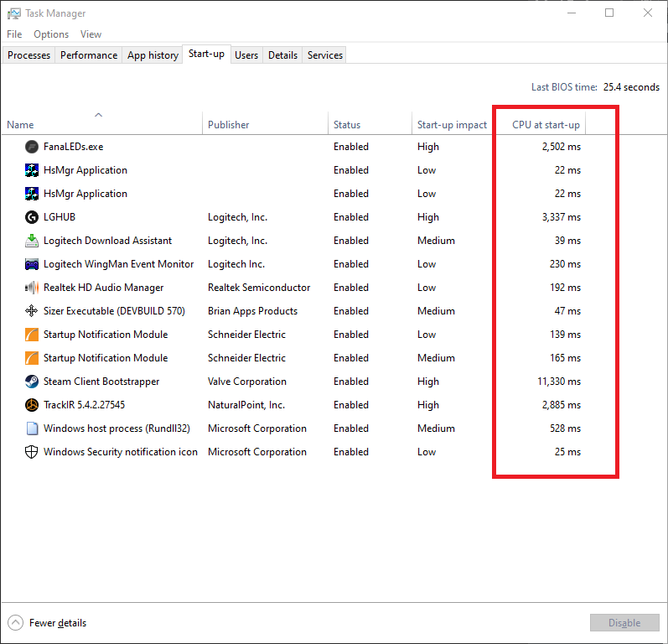Select TrackIR 5.4.2.27545 entry

[84, 405]
